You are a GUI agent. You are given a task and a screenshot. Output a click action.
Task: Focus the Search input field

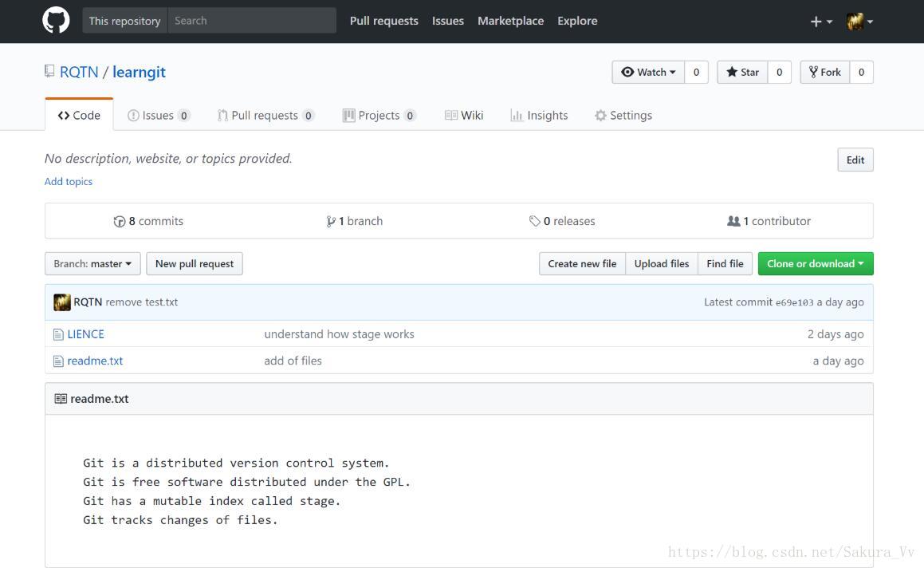coord(252,21)
